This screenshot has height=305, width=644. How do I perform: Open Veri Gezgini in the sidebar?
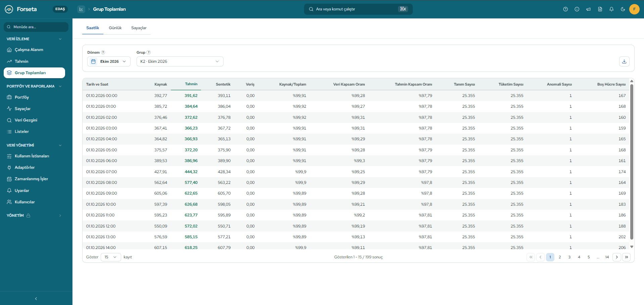(34, 120)
